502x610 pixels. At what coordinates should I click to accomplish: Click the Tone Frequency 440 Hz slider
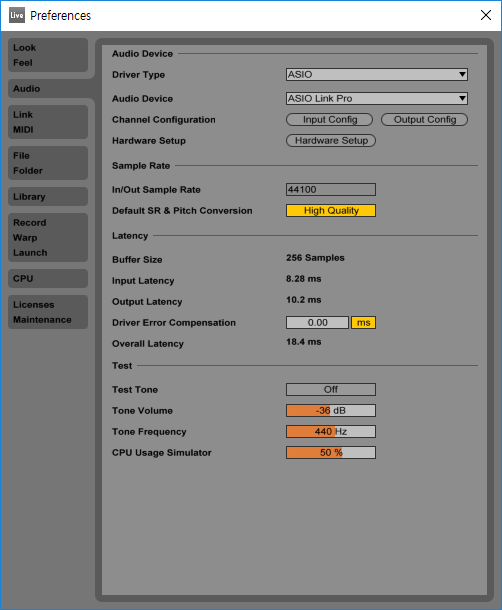click(x=331, y=431)
